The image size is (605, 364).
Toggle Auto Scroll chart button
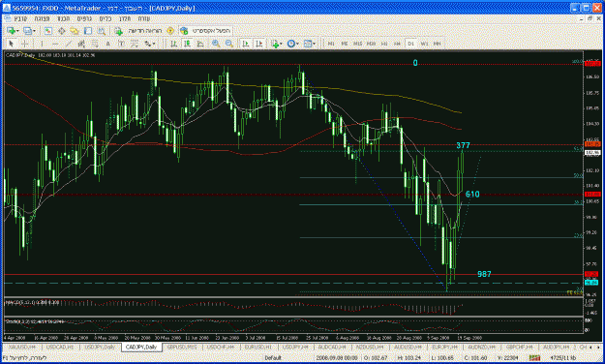click(246, 44)
